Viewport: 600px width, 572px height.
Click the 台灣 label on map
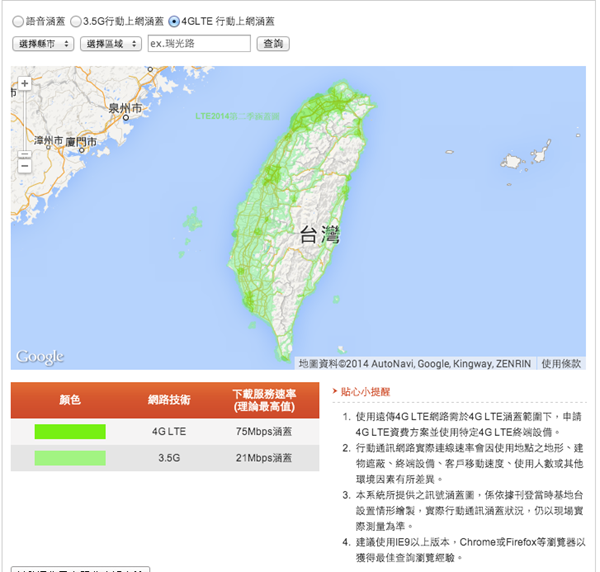pyautogui.click(x=320, y=235)
